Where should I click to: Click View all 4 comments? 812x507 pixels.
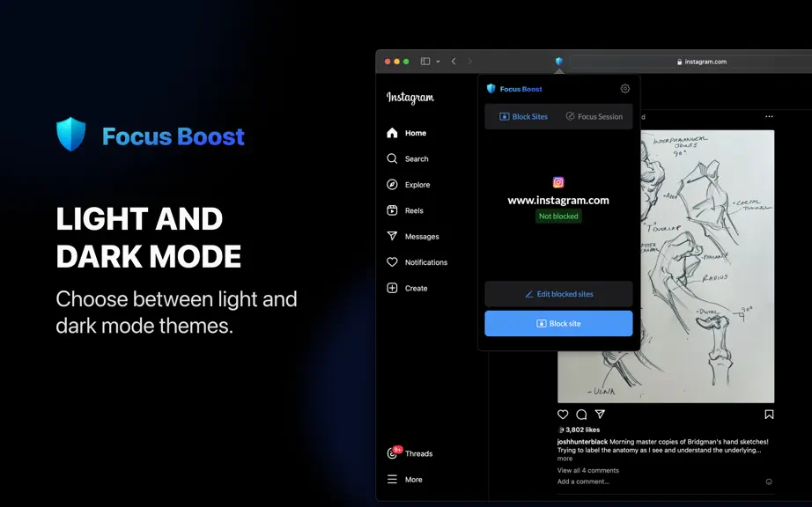click(x=587, y=470)
